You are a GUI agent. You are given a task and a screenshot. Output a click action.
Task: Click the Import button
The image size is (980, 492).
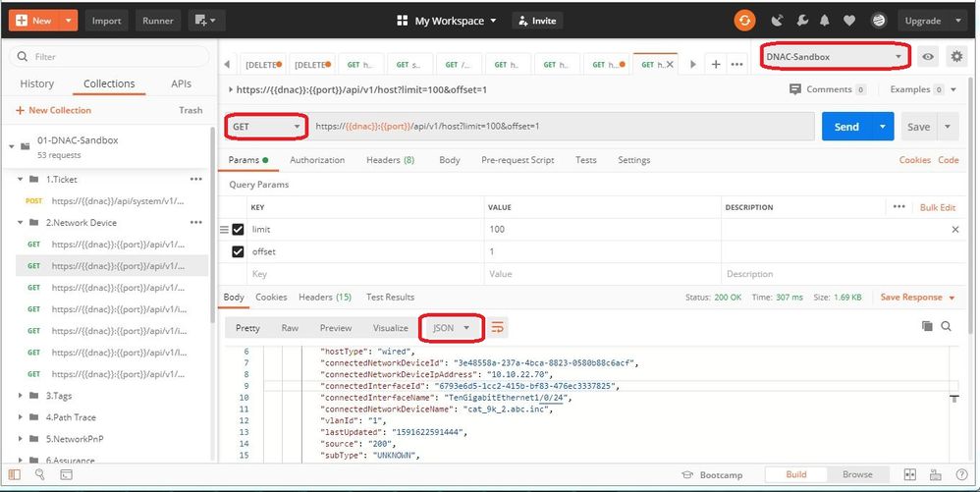(x=106, y=21)
